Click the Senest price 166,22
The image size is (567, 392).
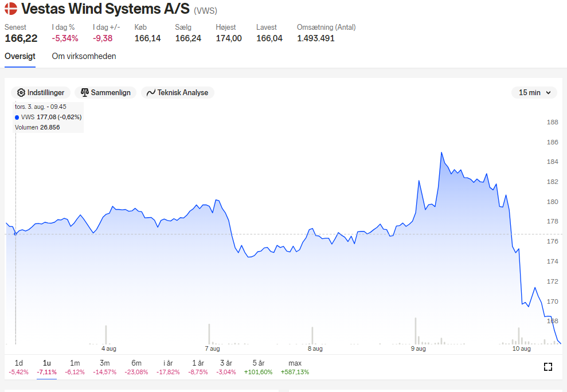point(21,38)
